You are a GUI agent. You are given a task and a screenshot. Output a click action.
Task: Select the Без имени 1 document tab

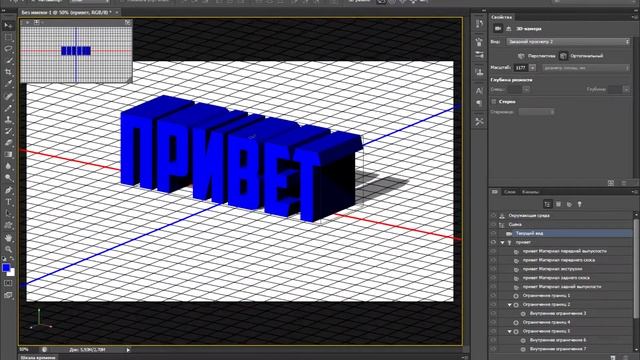(66, 12)
